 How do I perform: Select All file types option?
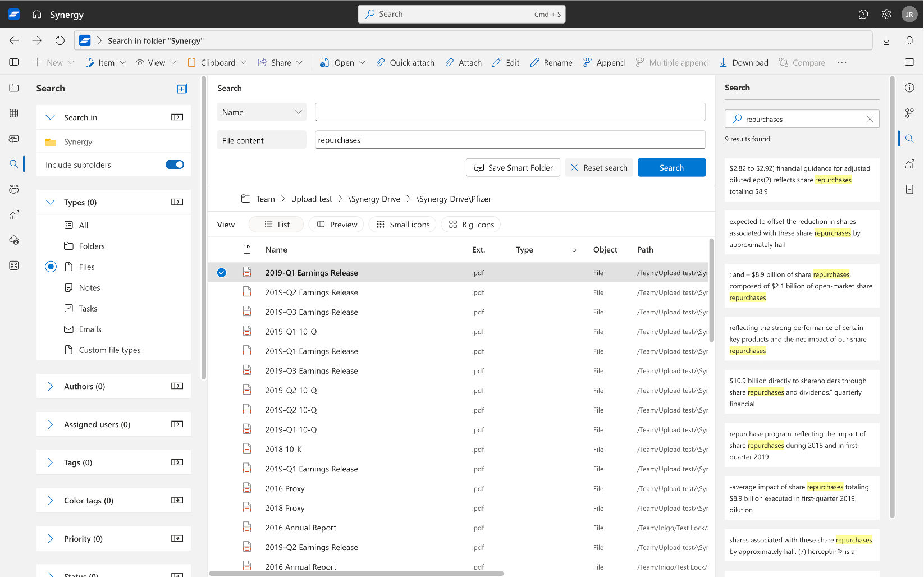click(76, 225)
